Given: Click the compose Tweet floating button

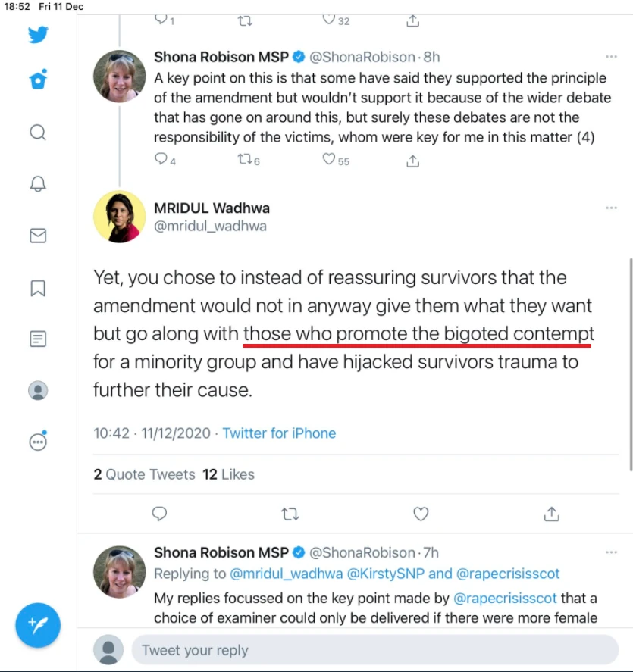Looking at the screenshot, I should [38, 625].
